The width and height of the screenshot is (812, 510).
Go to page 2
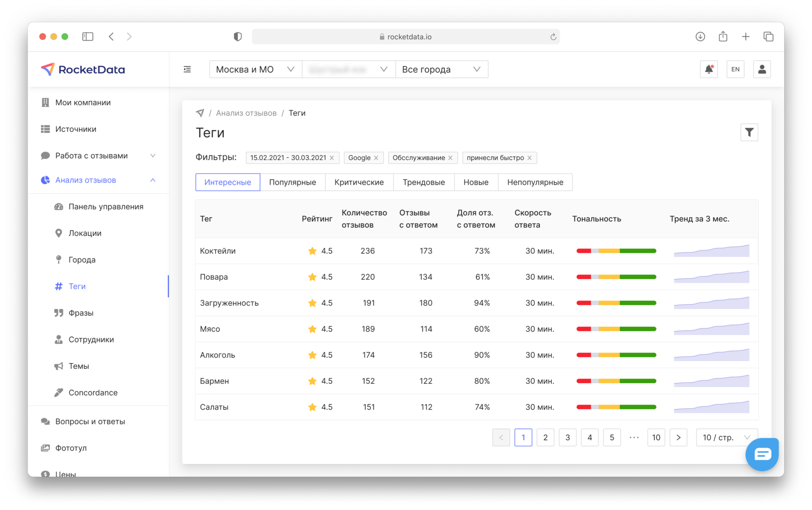(545, 437)
